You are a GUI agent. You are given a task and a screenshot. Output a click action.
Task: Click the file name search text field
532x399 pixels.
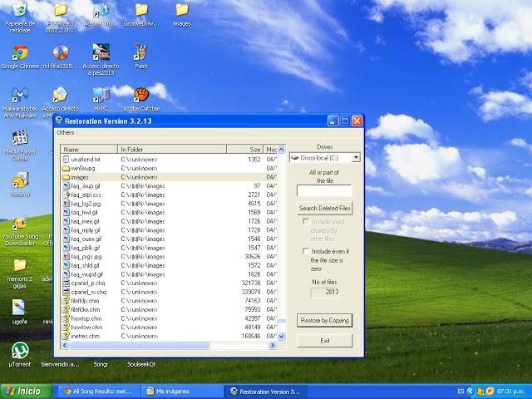click(324, 190)
